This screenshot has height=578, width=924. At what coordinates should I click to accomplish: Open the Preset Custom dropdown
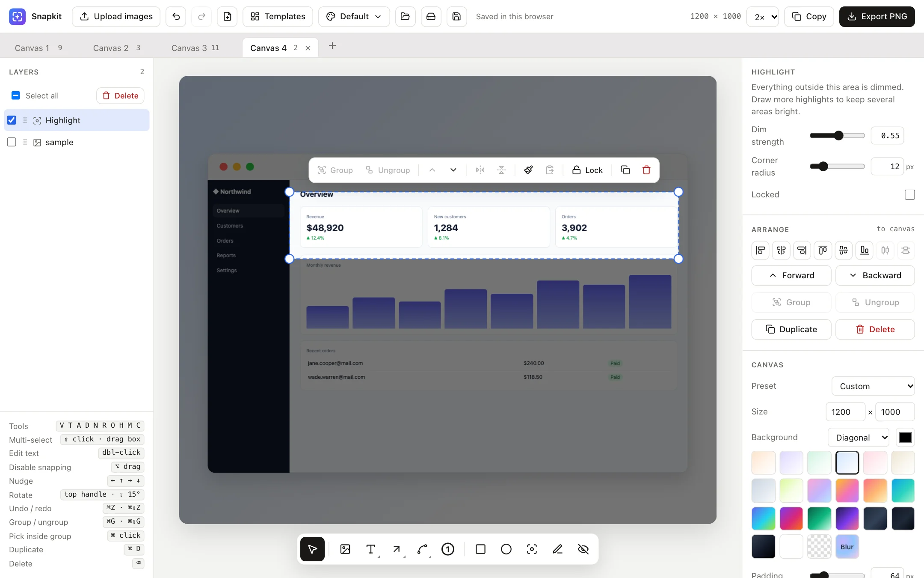(873, 386)
